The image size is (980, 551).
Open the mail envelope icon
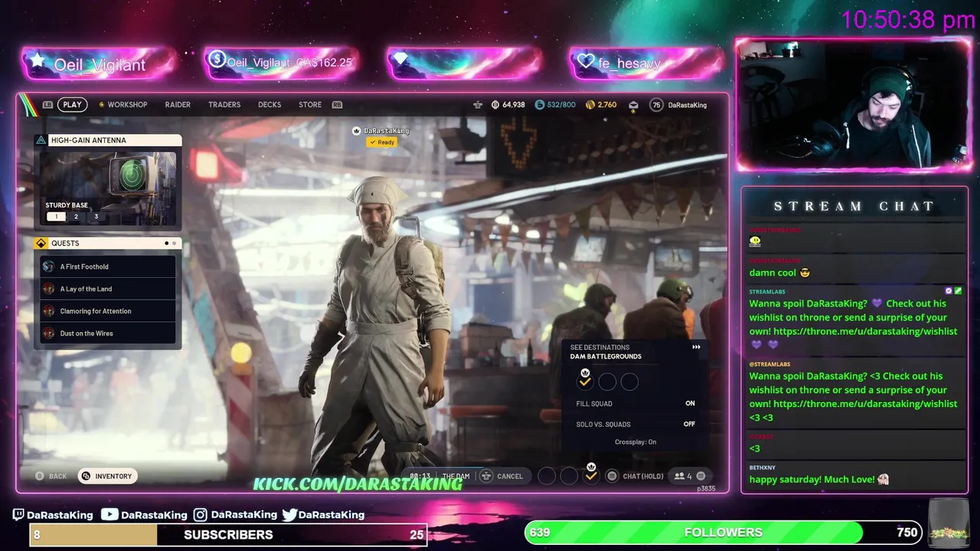pyautogui.click(x=634, y=105)
